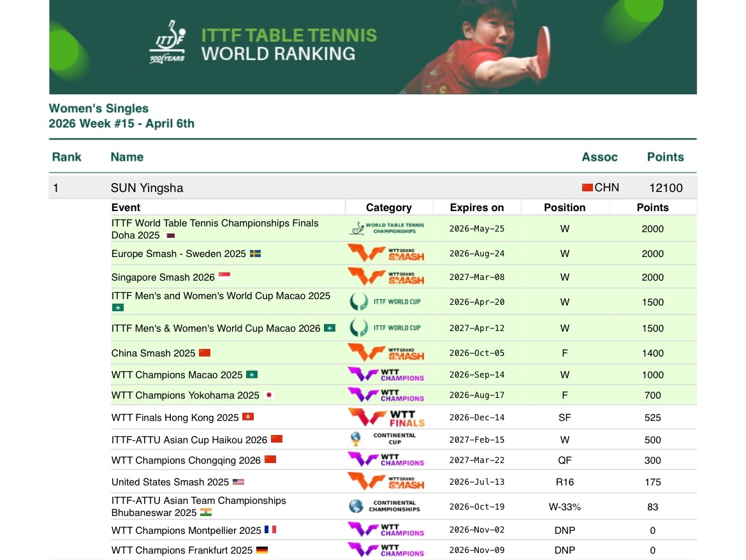Click the Women's Singles heading
This screenshot has height=560, width=746.
pyautogui.click(x=98, y=108)
